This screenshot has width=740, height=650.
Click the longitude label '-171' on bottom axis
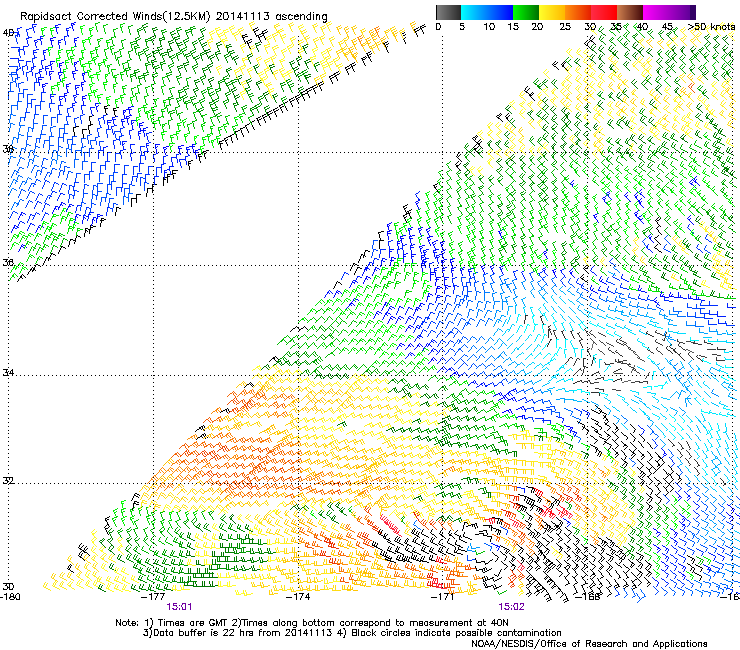click(x=443, y=597)
